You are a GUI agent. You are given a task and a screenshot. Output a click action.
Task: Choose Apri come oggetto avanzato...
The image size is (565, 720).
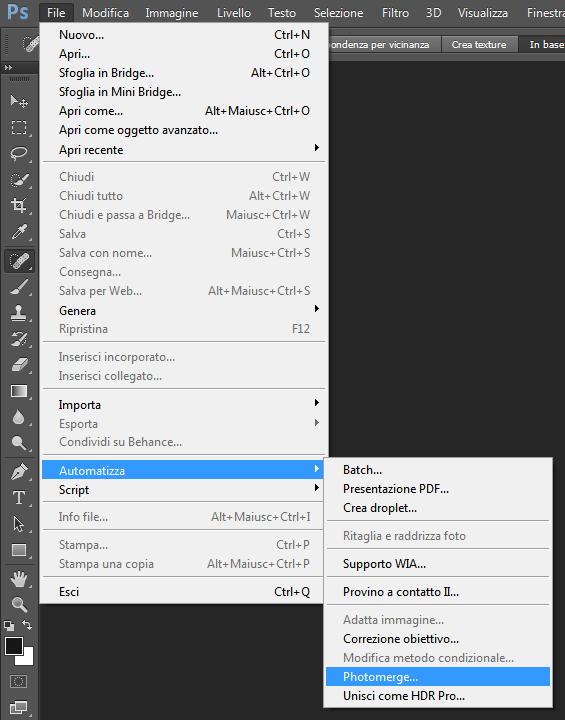(x=184, y=130)
